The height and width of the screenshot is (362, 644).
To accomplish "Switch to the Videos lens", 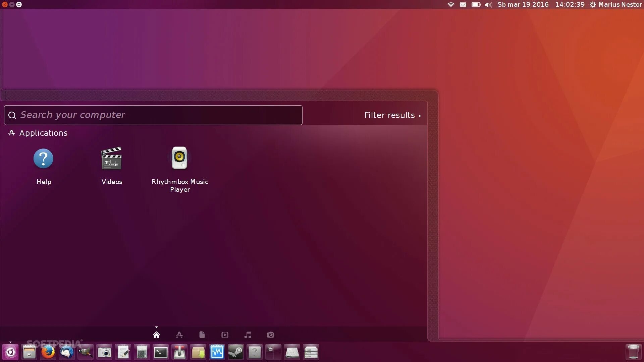I will (225, 335).
